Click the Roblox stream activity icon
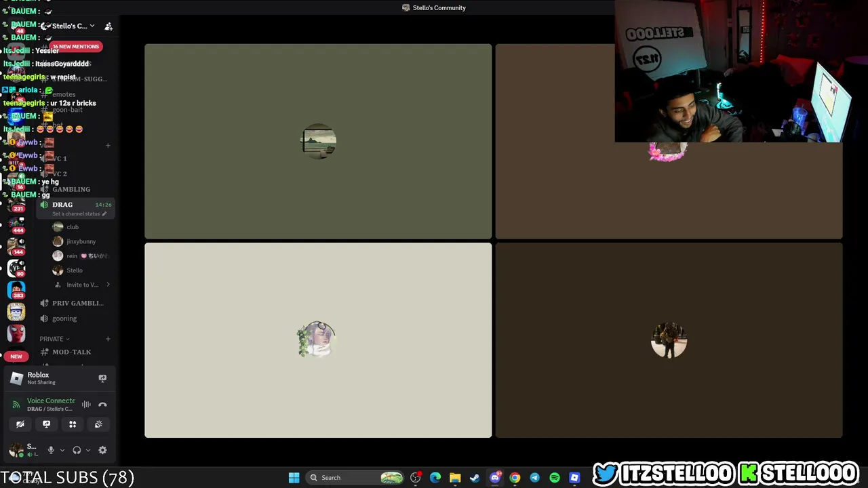The image size is (868, 488). point(102,378)
